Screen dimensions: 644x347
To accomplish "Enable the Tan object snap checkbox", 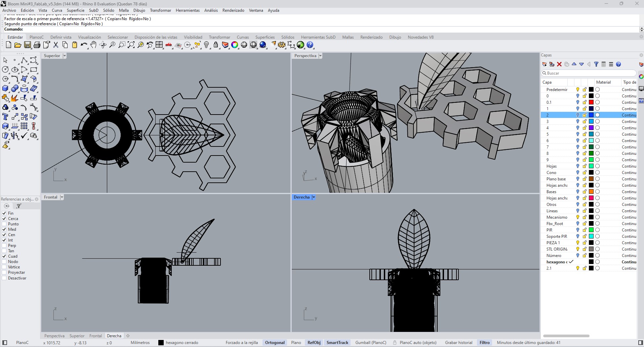I will (x=4, y=251).
